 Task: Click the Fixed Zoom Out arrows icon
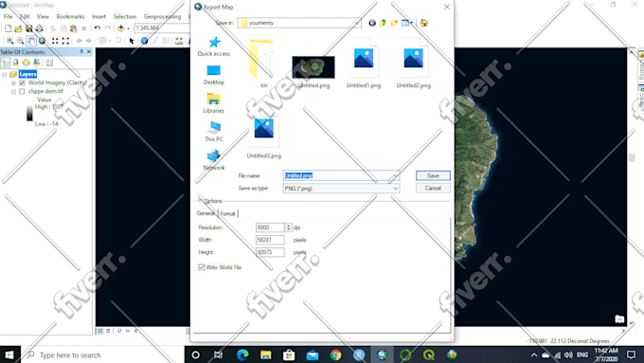tap(65, 41)
